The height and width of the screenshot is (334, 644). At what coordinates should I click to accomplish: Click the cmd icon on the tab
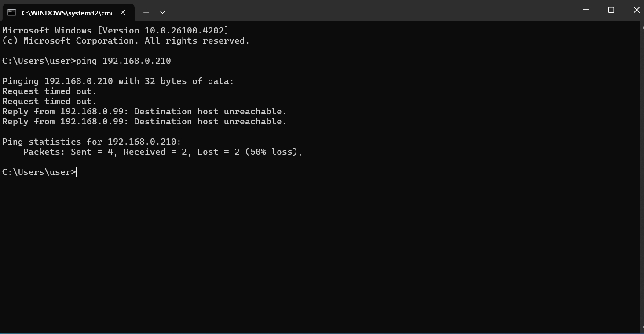[11, 12]
